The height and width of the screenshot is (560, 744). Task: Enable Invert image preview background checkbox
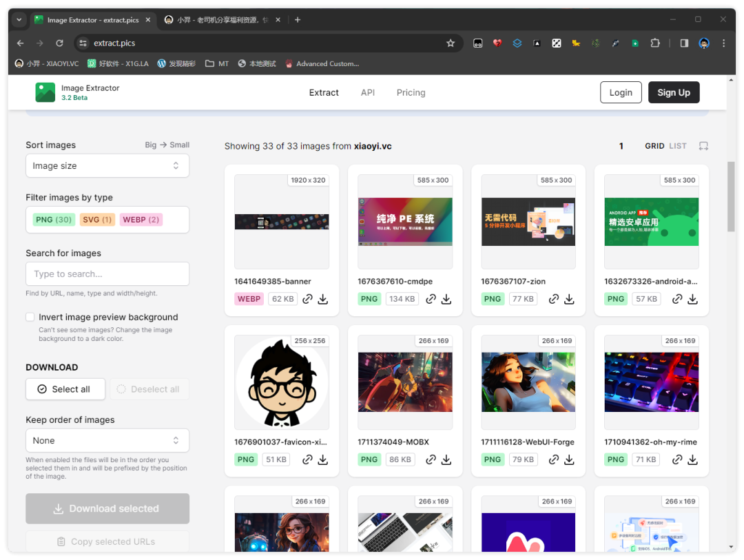30,317
